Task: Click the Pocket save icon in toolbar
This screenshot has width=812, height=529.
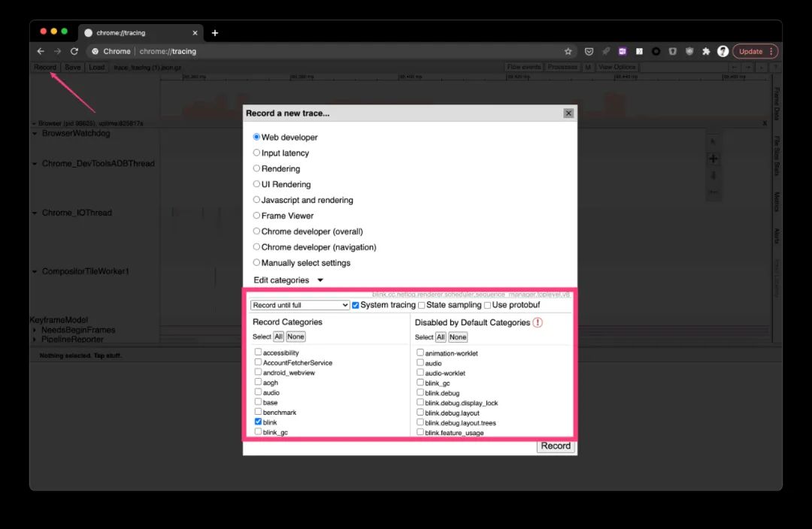Action: [x=589, y=51]
